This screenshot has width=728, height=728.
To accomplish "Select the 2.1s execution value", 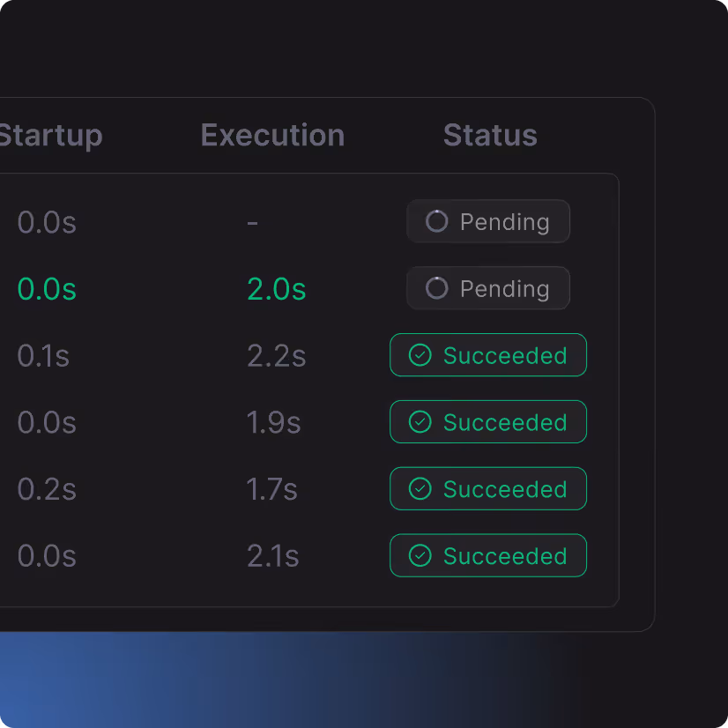I will point(272,556).
